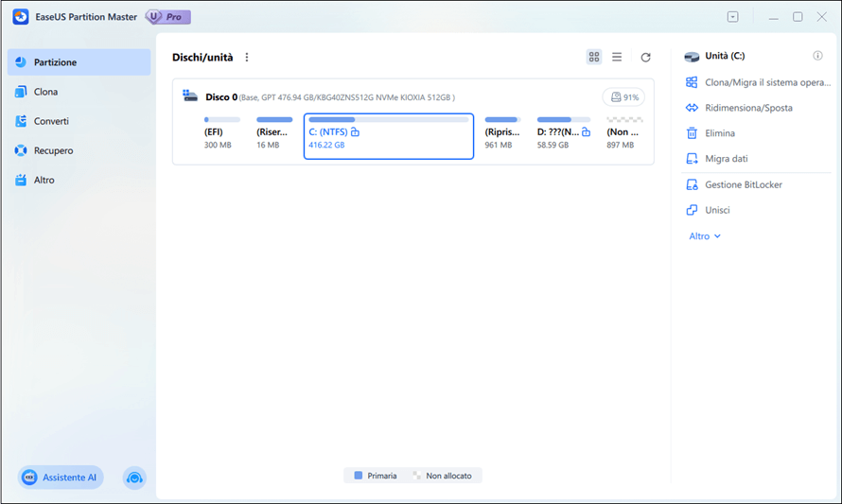This screenshot has width=842, height=504.
Task: Select the Non allocato 897 MB space
Action: click(x=625, y=133)
